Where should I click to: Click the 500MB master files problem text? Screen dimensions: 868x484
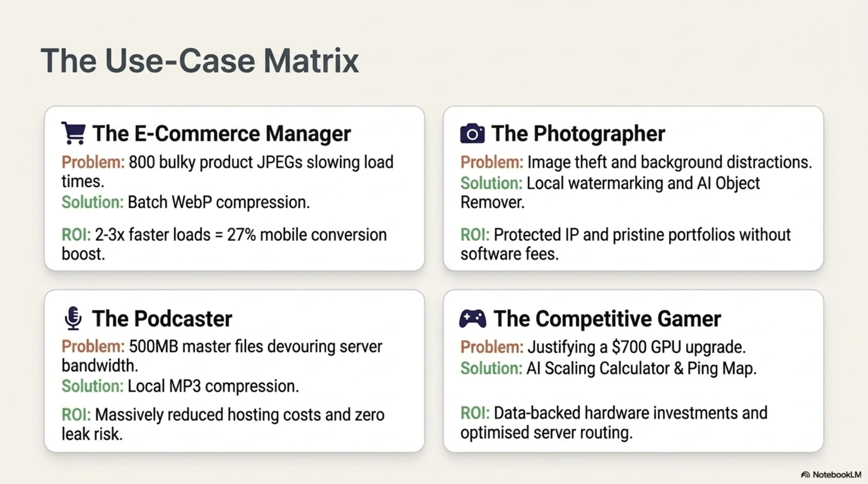click(222, 356)
